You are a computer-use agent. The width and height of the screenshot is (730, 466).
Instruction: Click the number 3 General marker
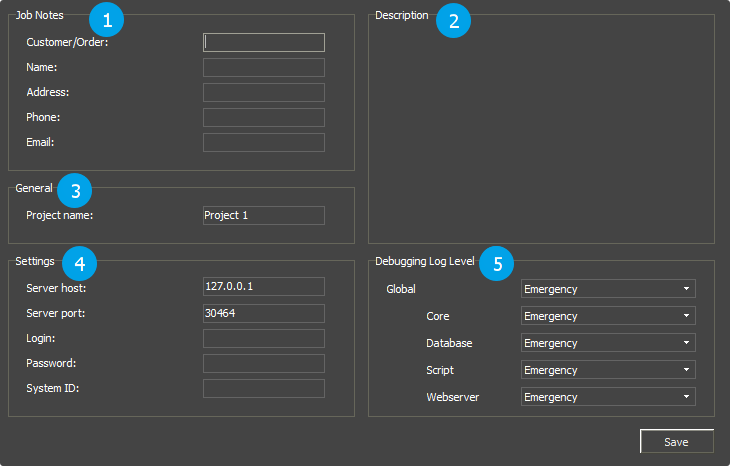pos(75,190)
